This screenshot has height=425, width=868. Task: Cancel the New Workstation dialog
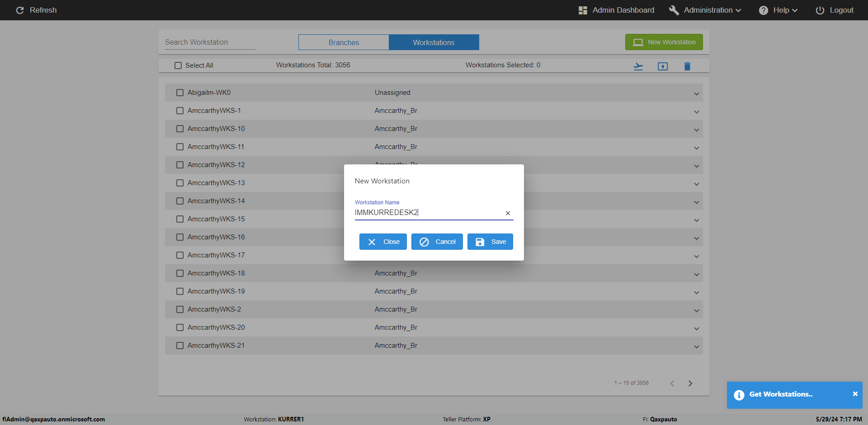(437, 242)
